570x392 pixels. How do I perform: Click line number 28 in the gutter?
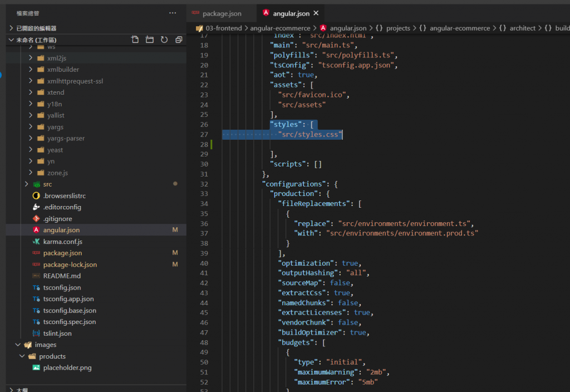point(204,144)
